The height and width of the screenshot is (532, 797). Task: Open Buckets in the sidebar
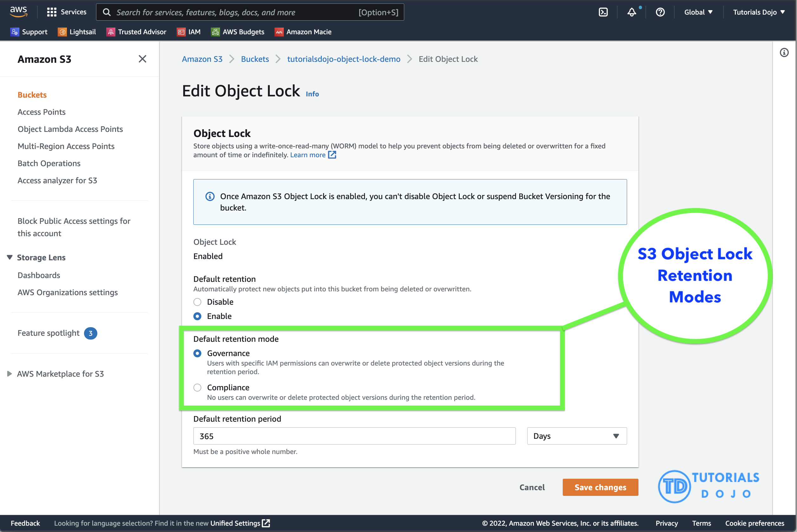point(32,95)
